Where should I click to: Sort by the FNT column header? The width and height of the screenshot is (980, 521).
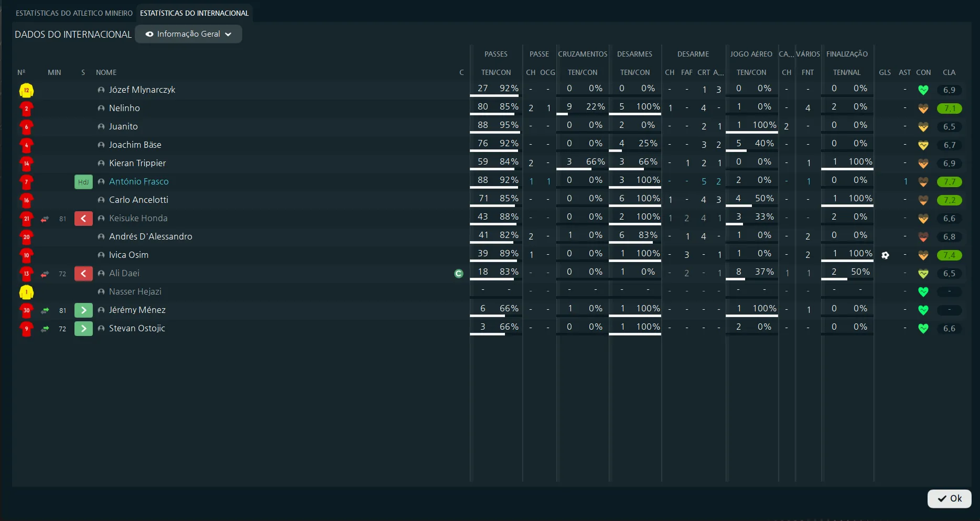tap(808, 72)
